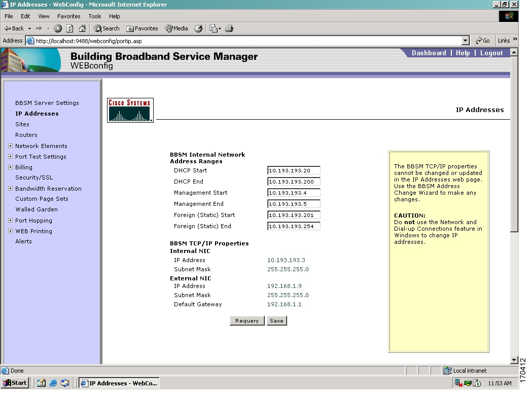Open the View menu

coord(44,16)
